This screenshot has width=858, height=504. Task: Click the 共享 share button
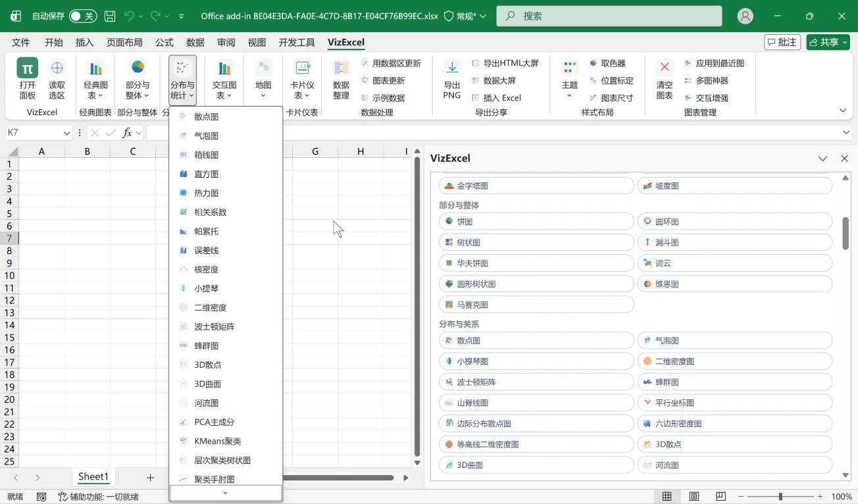[x=828, y=42]
